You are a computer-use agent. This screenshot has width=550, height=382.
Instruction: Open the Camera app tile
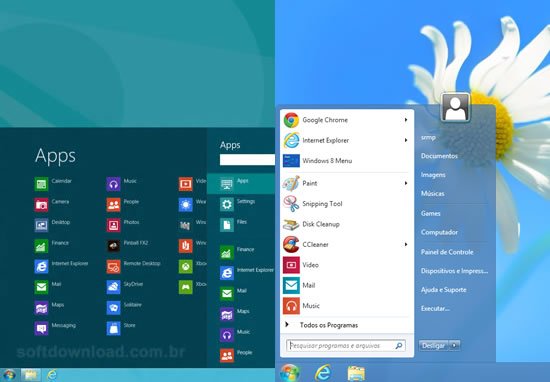click(x=52, y=205)
